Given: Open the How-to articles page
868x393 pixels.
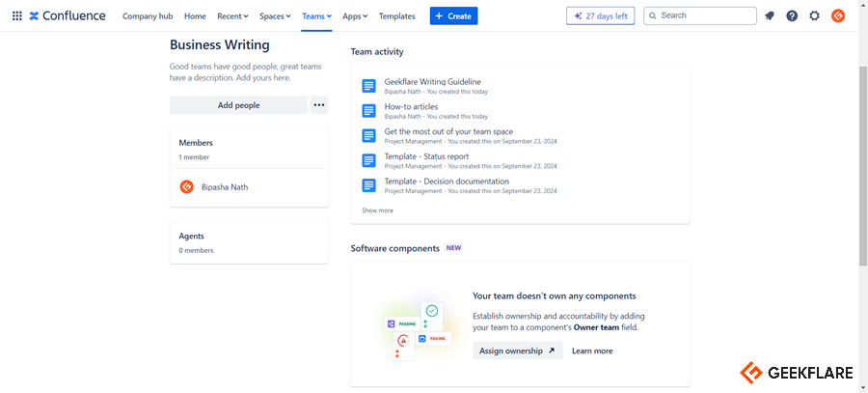Looking at the screenshot, I should pyautogui.click(x=411, y=106).
